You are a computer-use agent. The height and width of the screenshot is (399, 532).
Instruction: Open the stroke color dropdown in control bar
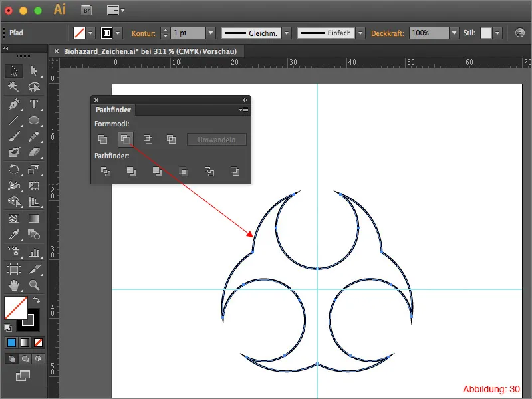pos(118,33)
